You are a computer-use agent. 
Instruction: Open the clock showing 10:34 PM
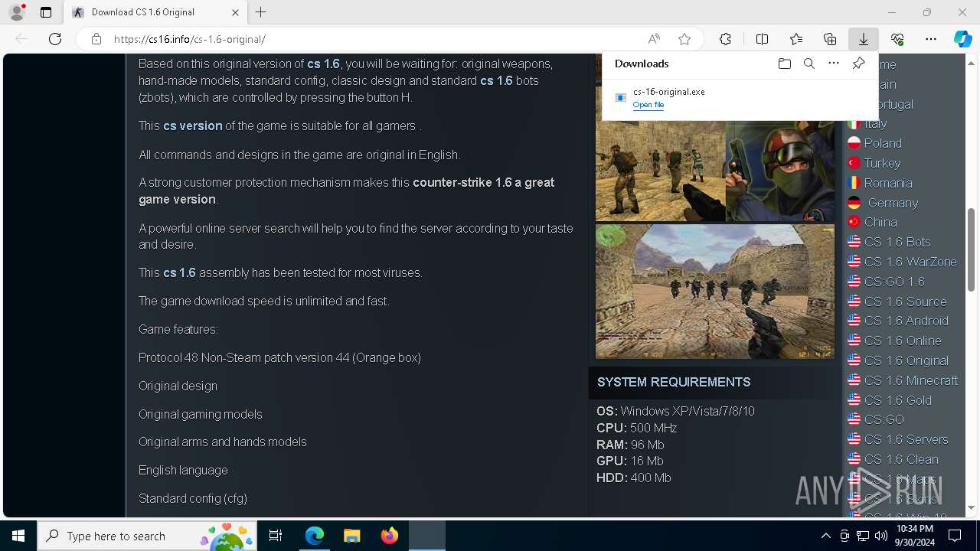pos(915,536)
